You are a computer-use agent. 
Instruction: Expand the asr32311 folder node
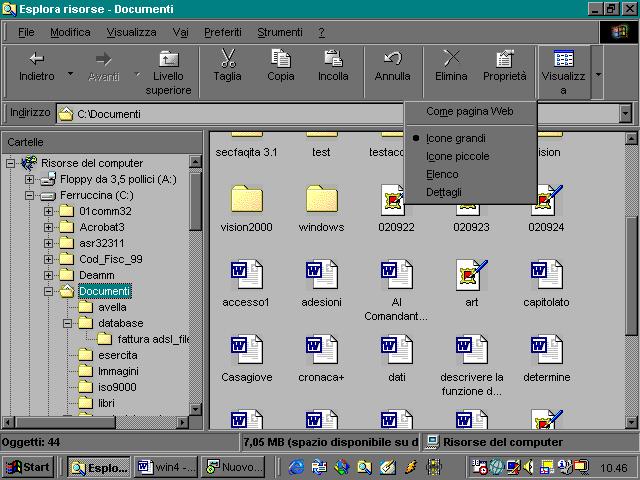(x=48, y=243)
